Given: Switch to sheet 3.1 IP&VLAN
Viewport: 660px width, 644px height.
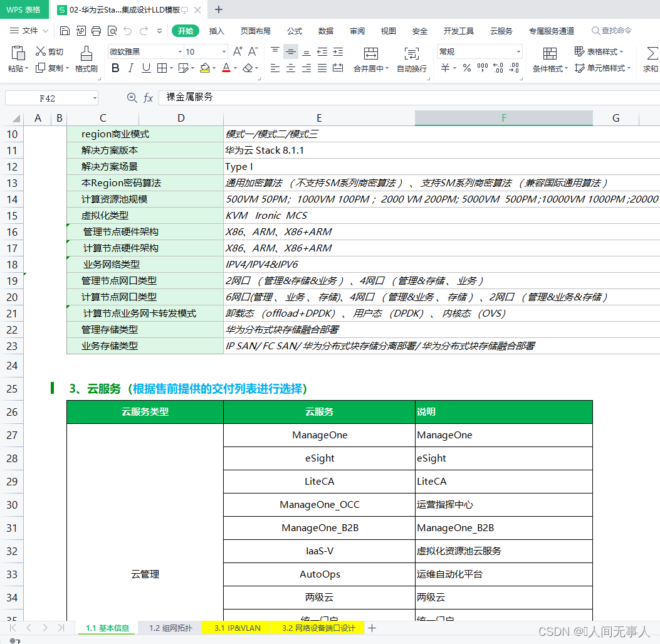Looking at the screenshot, I should click(238, 628).
